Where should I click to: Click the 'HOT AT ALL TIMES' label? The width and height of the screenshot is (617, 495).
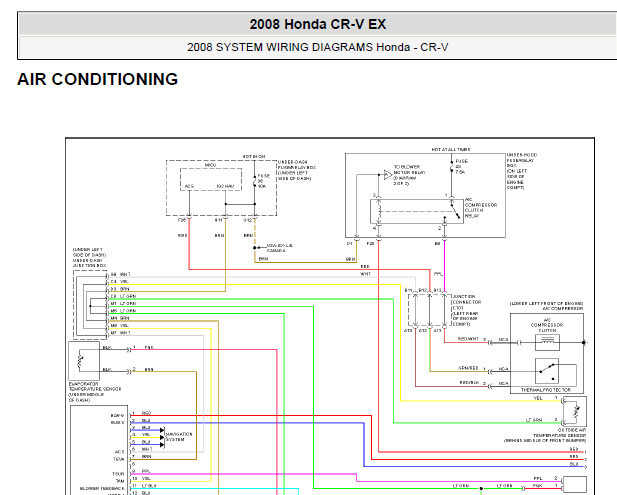(451, 150)
